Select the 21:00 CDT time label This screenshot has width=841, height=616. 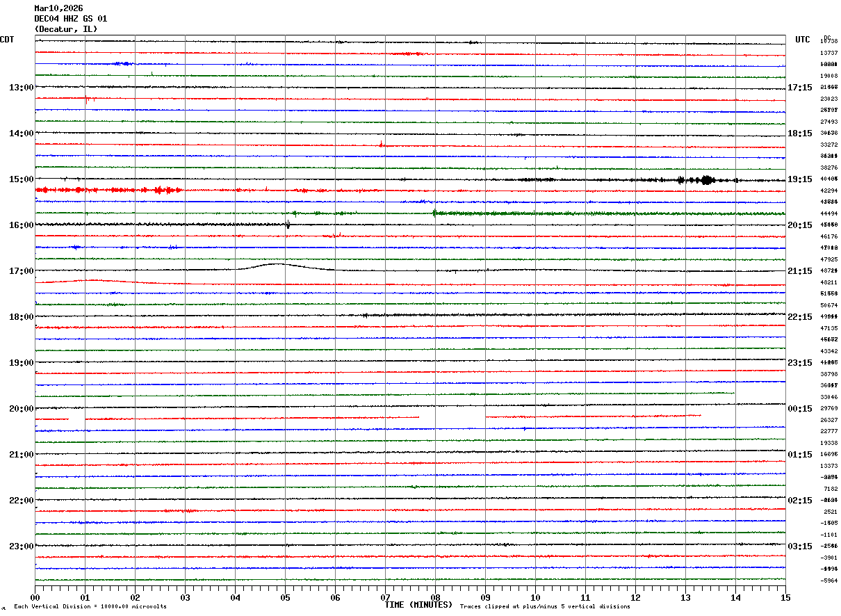pos(21,455)
